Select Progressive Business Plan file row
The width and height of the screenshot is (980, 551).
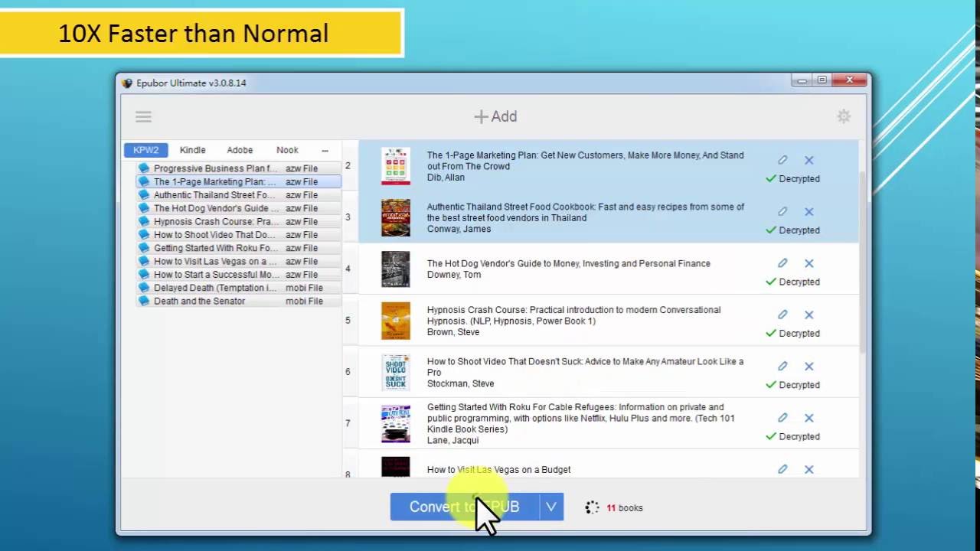point(238,168)
